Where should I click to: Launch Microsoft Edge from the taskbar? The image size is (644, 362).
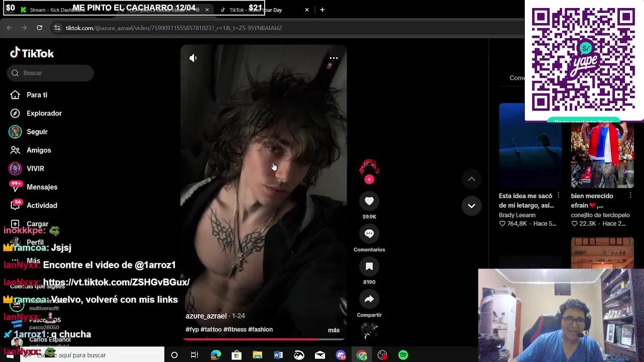point(216,355)
